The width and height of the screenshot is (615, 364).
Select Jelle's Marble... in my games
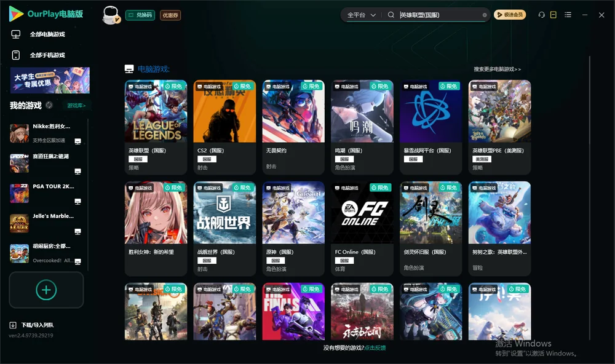tap(46, 223)
